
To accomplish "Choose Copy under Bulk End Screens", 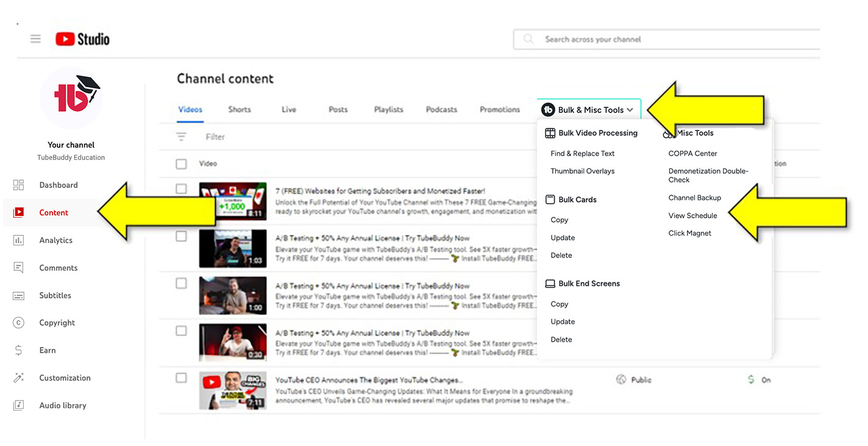I will 560,304.
